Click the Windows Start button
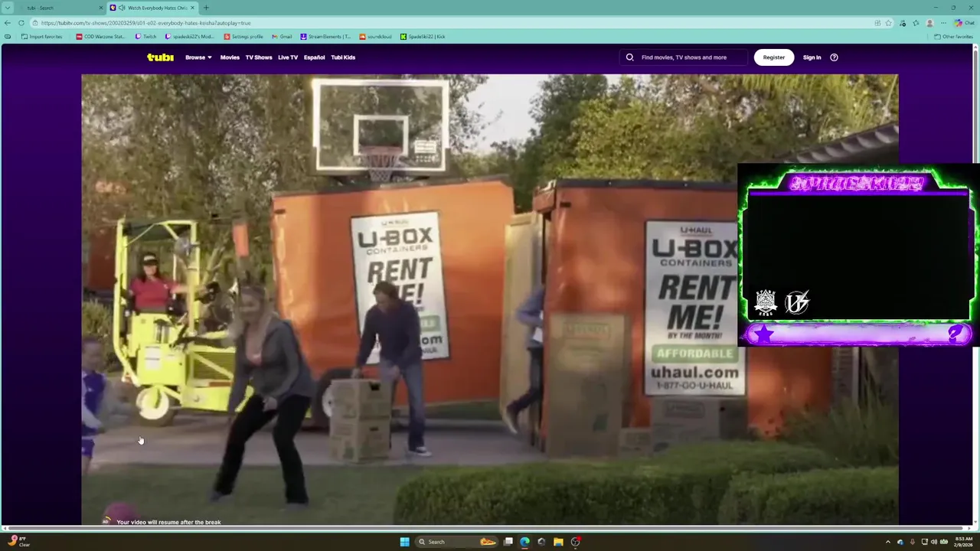The height and width of the screenshot is (551, 980). [x=404, y=542]
